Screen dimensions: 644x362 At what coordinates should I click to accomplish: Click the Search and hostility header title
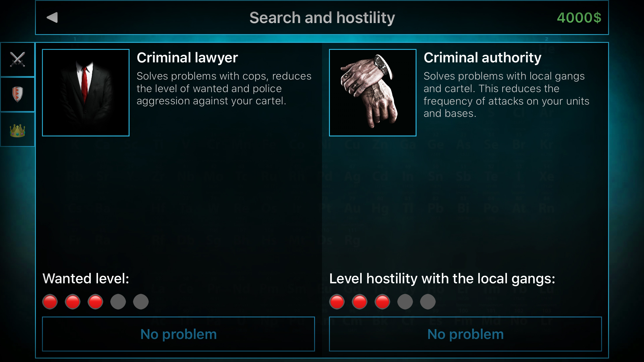point(322,18)
